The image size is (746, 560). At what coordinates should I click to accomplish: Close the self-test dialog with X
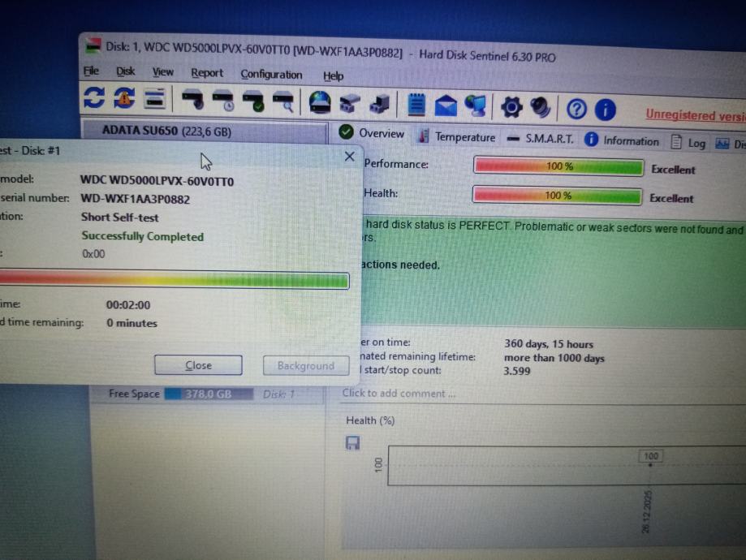point(350,157)
